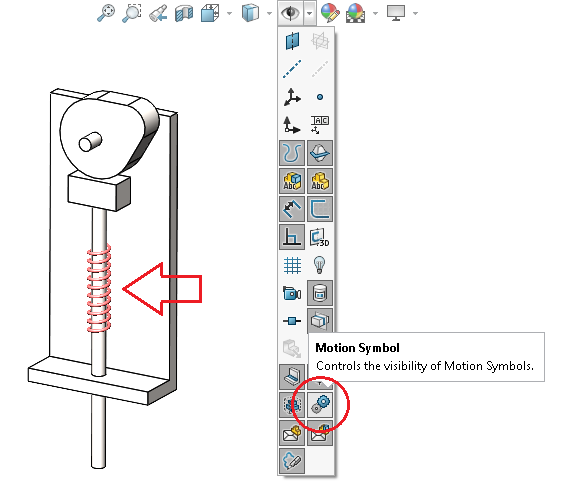Screen dimensions: 563x497
Task: Toggle View Points blue dot icon
Action: pos(320,97)
